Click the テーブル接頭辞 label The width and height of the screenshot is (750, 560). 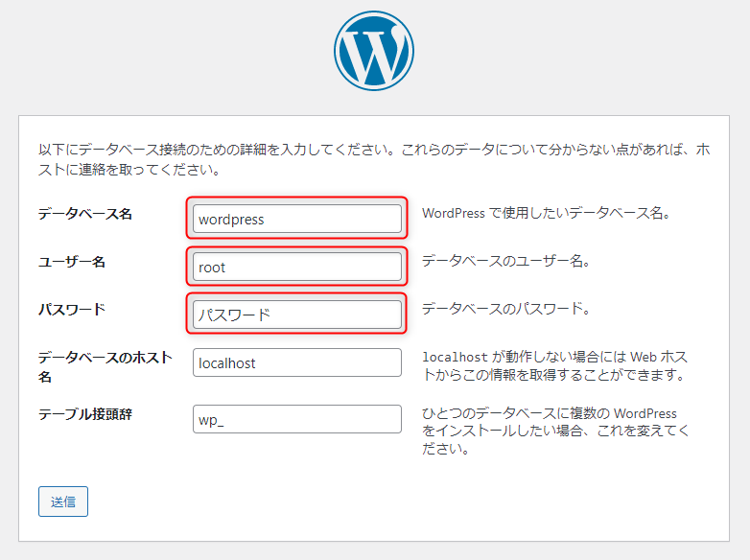(85, 414)
